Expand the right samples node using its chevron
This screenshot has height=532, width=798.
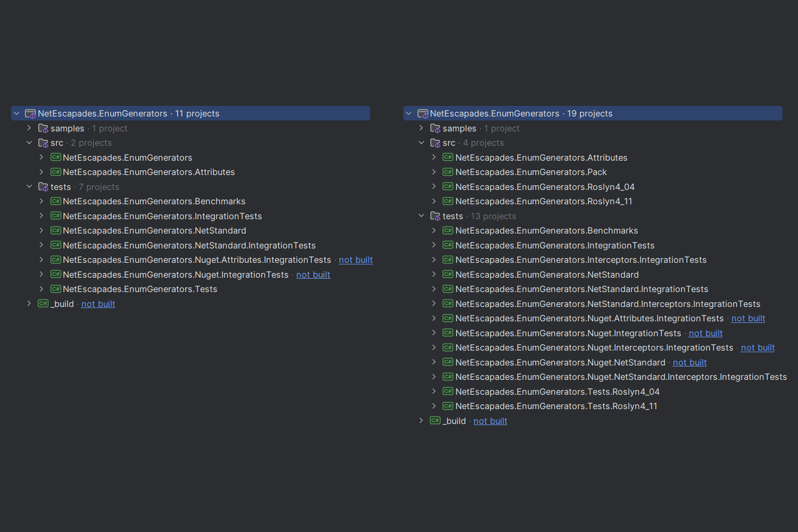coord(421,128)
